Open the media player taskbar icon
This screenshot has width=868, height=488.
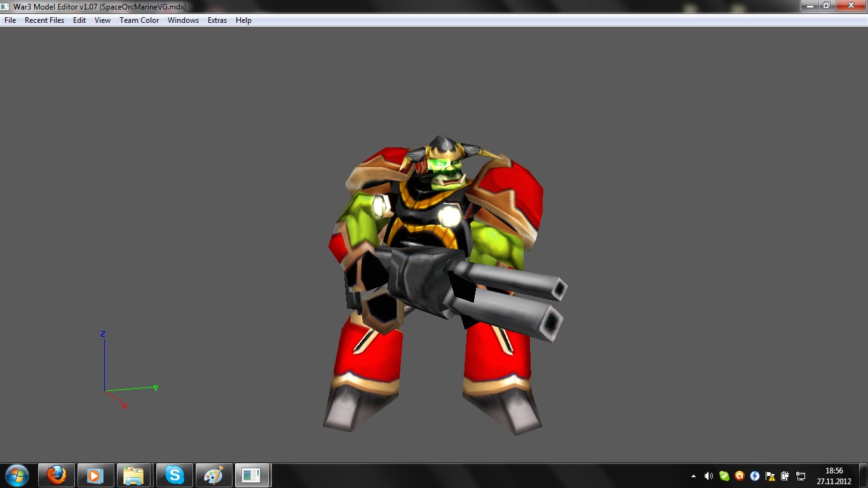[x=95, y=475]
